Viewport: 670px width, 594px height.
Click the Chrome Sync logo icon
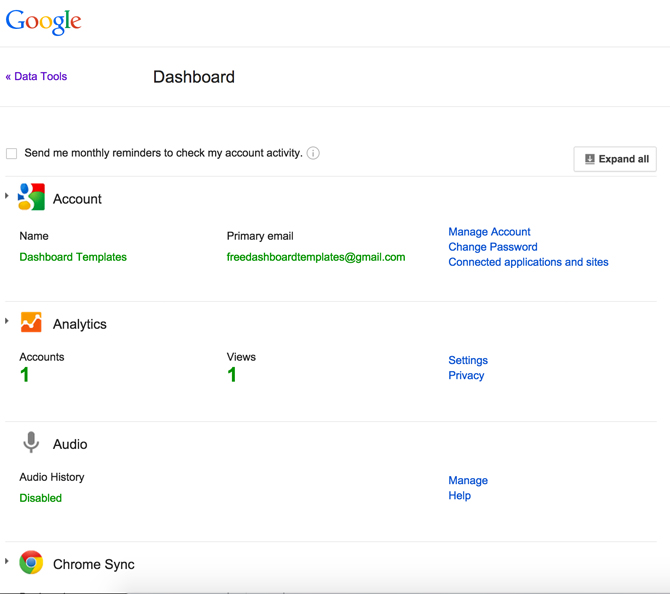pyautogui.click(x=31, y=562)
